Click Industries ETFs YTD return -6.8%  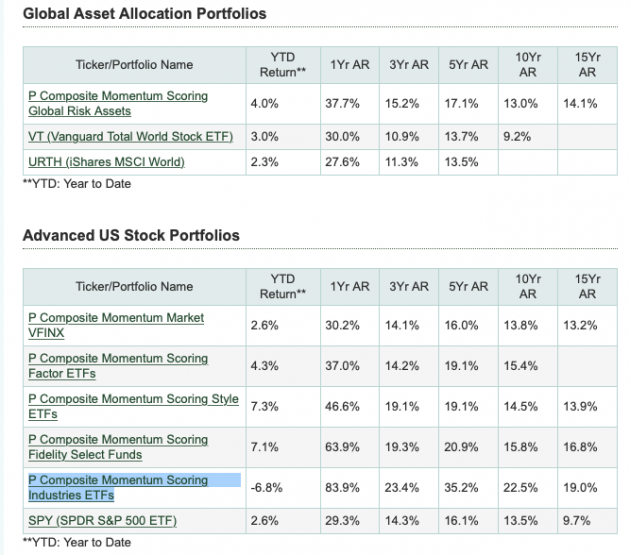pyautogui.click(x=266, y=488)
